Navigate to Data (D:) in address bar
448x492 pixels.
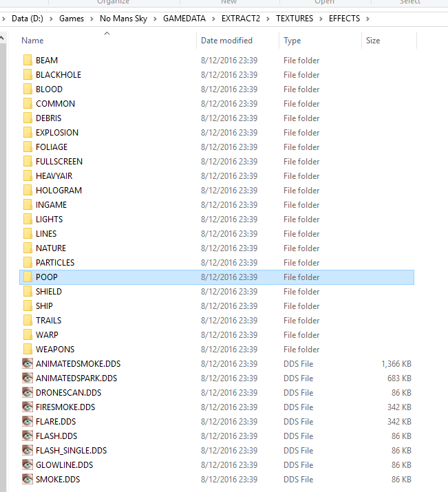coord(28,19)
